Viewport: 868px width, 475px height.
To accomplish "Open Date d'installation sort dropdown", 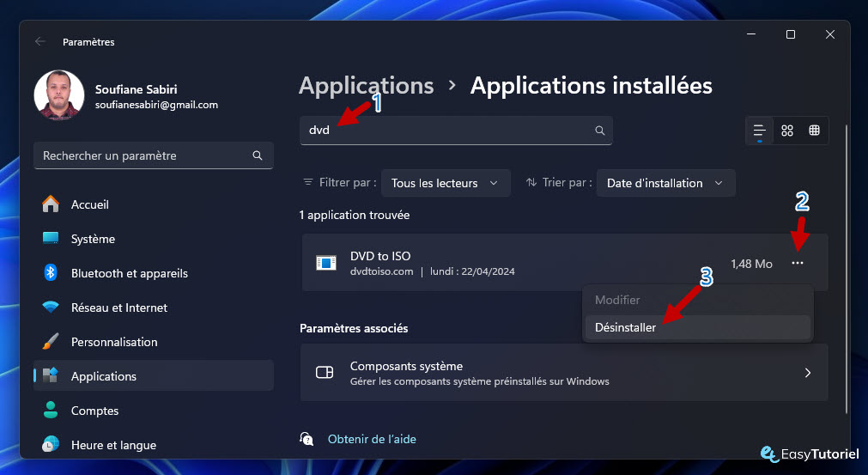I will pos(666,183).
